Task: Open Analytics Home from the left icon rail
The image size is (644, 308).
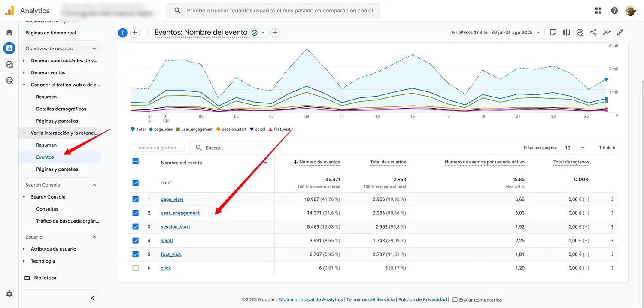Action: pyautogui.click(x=9, y=32)
